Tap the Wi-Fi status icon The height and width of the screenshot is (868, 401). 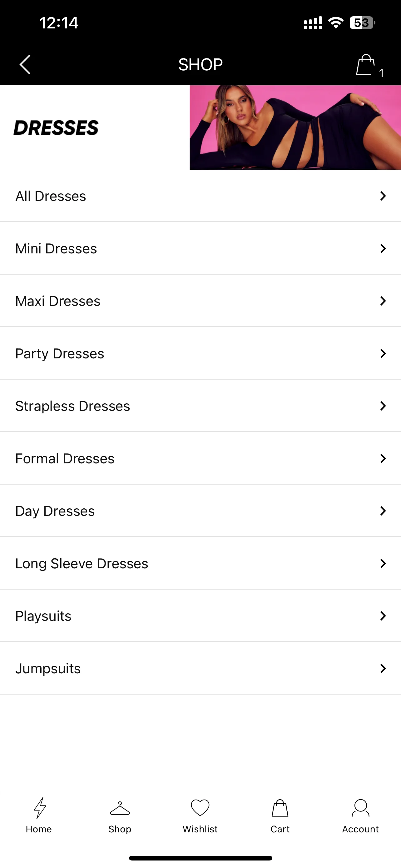coord(336,23)
